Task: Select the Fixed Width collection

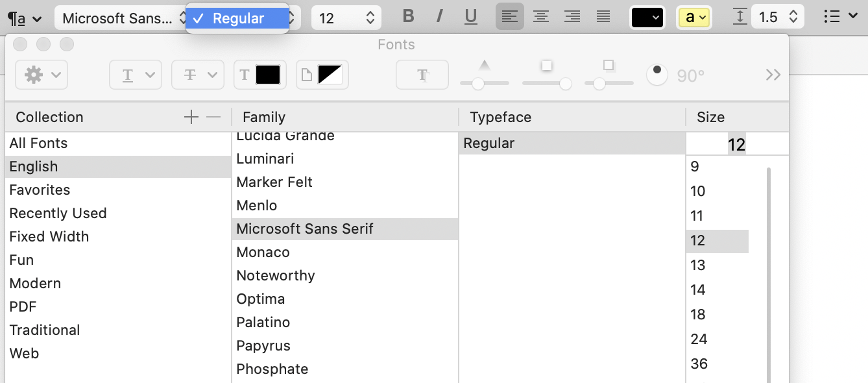Action: point(118,237)
